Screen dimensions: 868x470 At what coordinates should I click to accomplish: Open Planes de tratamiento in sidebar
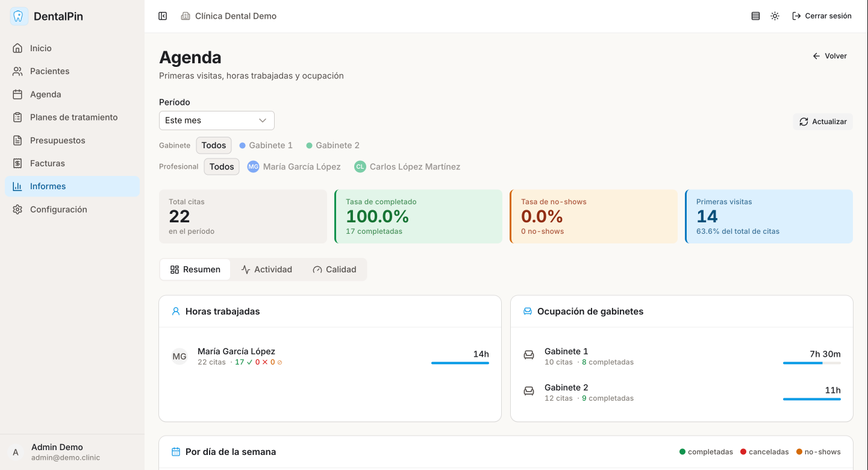click(73, 117)
